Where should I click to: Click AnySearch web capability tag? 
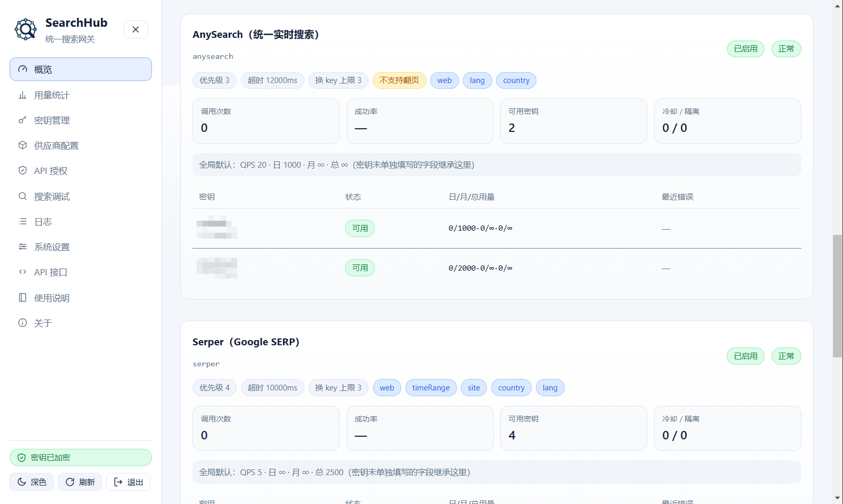pyautogui.click(x=444, y=80)
